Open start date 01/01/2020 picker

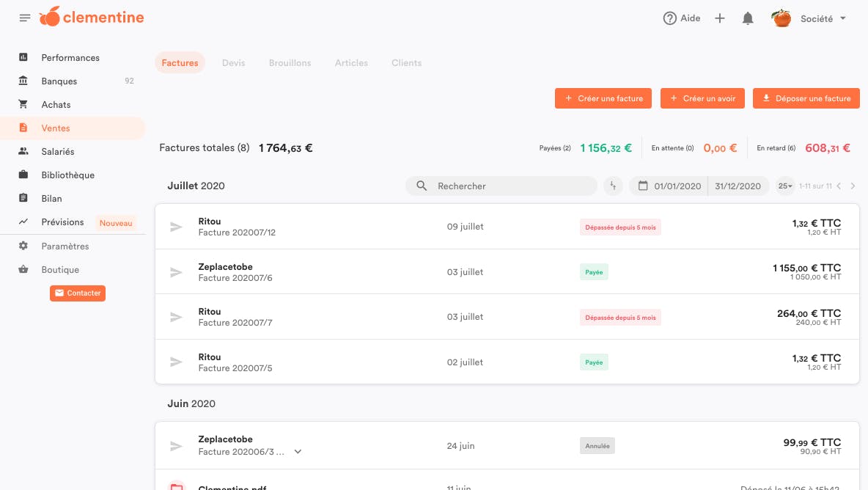[x=670, y=186]
